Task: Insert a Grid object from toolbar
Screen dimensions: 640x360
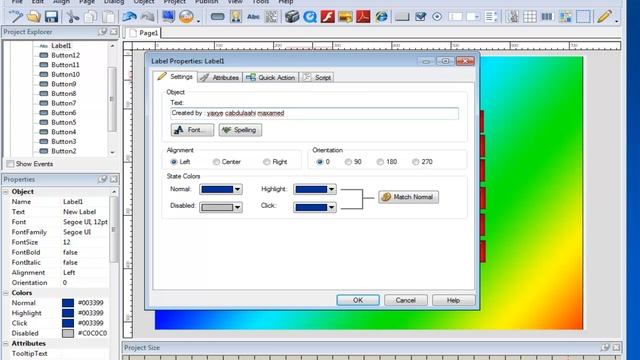Action: click(529, 17)
